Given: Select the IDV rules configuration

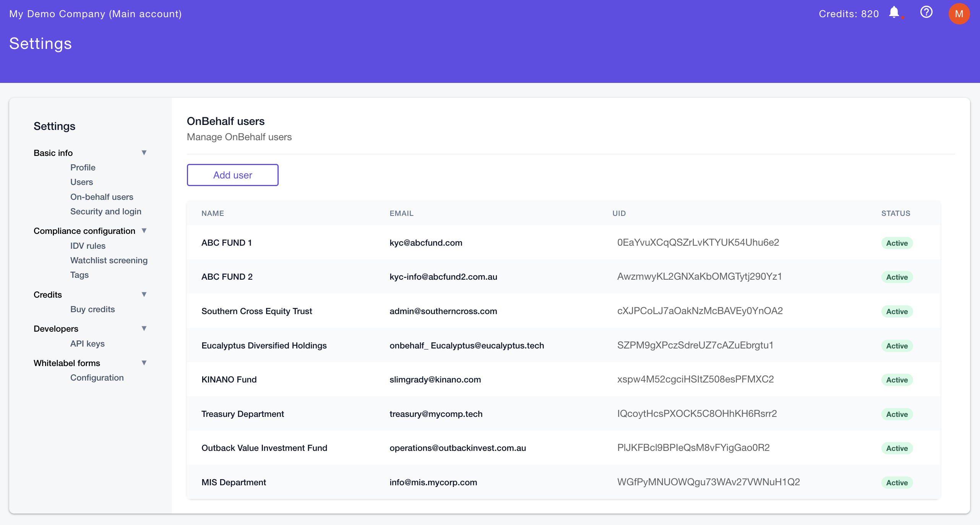Looking at the screenshot, I should point(88,246).
